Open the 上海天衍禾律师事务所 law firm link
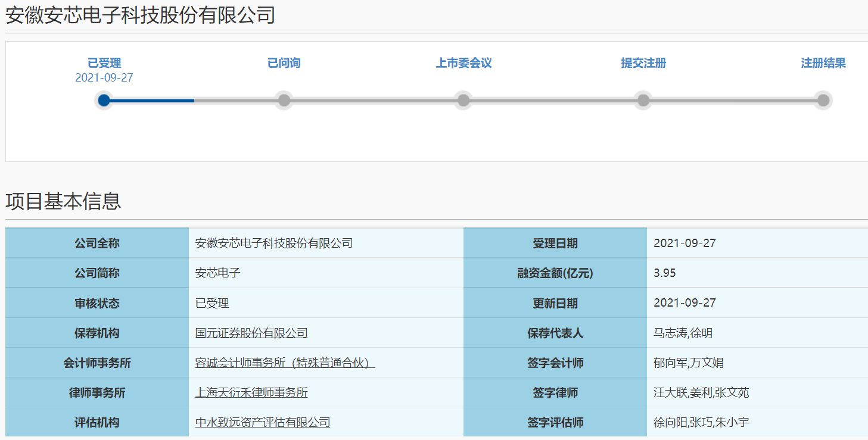This screenshot has height=440, width=868. pos(251,392)
